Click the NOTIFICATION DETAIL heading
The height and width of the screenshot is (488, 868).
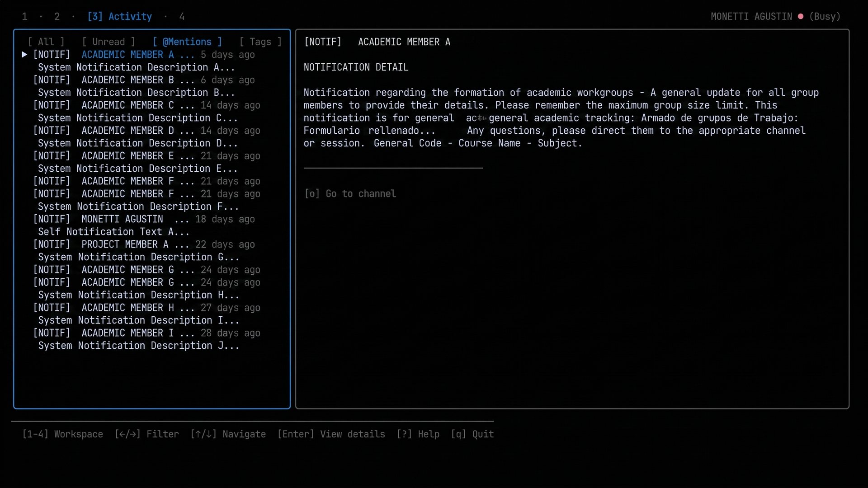(356, 67)
